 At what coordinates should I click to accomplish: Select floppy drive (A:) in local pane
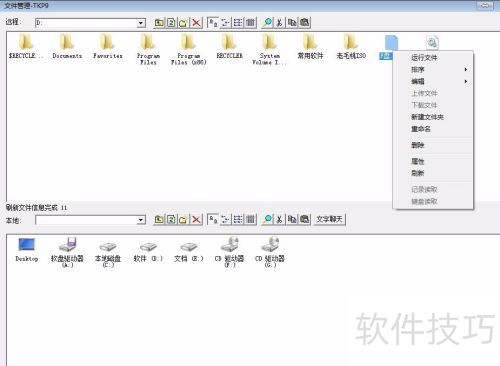[67, 252]
